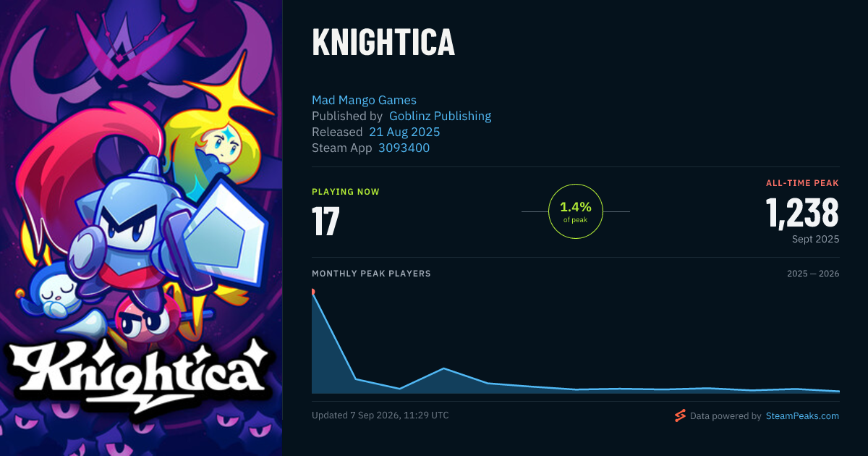
Task: Click the SteamPeaks logo icon
Action: pos(680,415)
